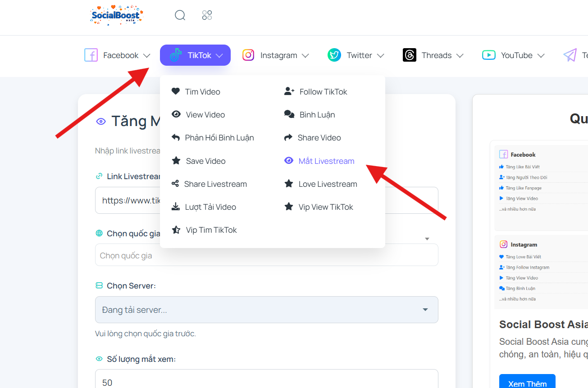Collapse the TikTok dropdown chevron
Image resolution: width=588 pixels, height=388 pixels.
[219, 56]
